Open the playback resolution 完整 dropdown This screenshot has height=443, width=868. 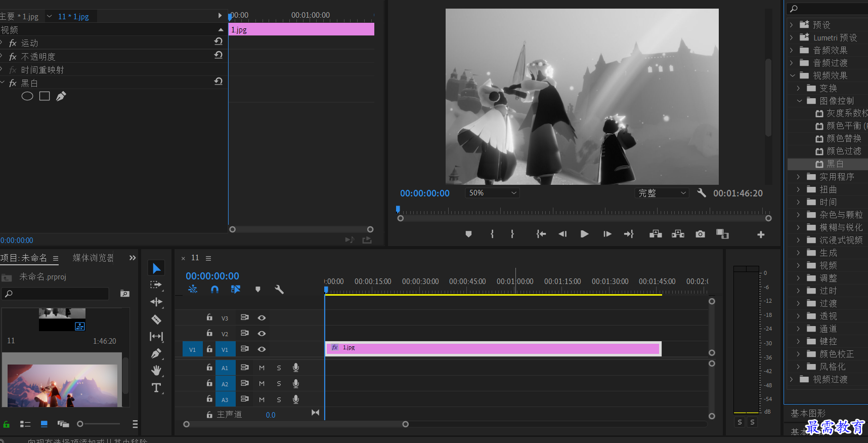662,193
